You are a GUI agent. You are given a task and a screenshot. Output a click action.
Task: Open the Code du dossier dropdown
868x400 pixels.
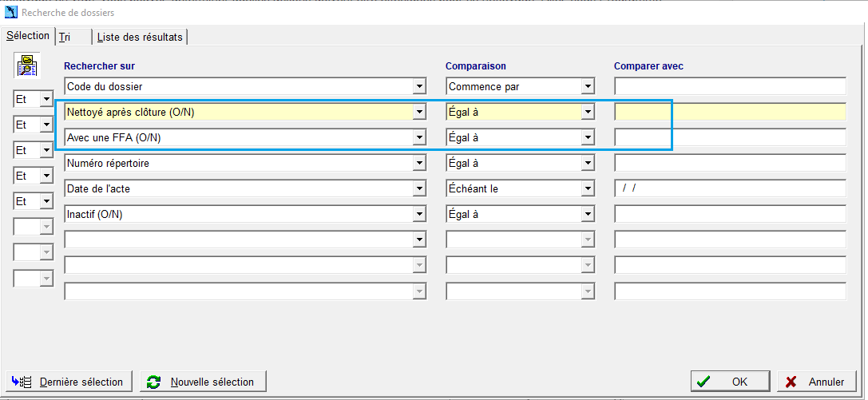point(419,86)
